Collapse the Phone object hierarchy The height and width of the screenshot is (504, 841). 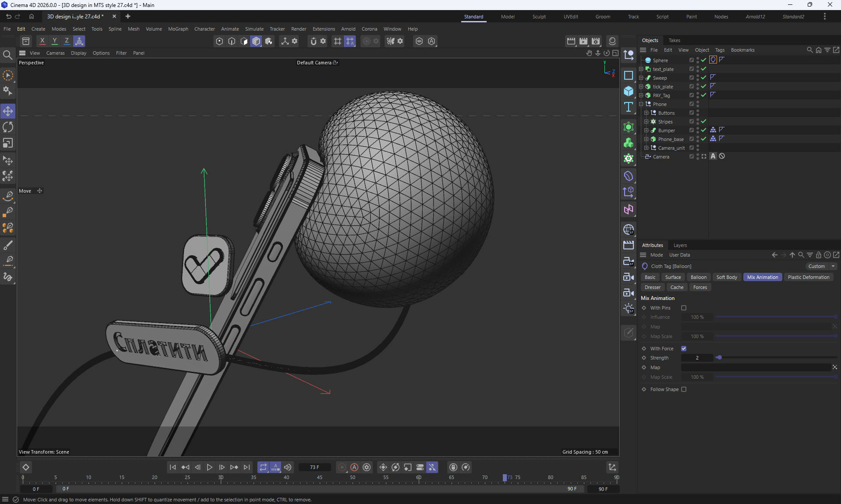pos(641,104)
